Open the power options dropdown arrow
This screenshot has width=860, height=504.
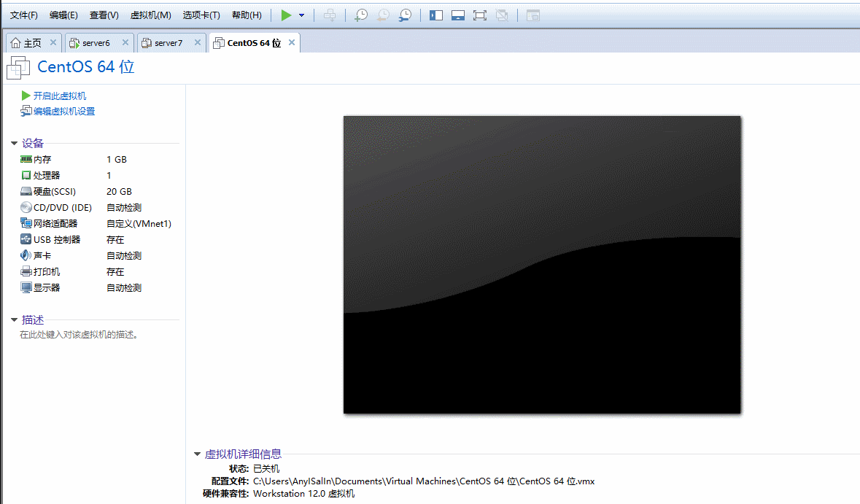(x=302, y=15)
